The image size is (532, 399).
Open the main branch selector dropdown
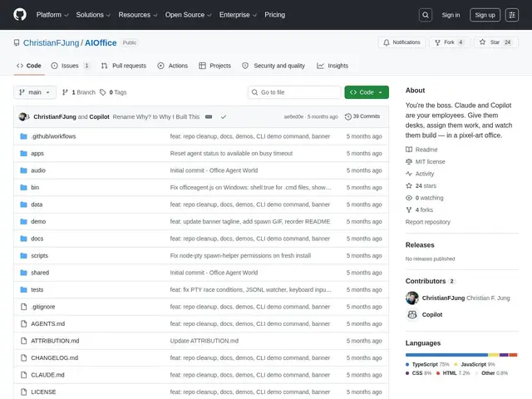pyautogui.click(x=35, y=92)
